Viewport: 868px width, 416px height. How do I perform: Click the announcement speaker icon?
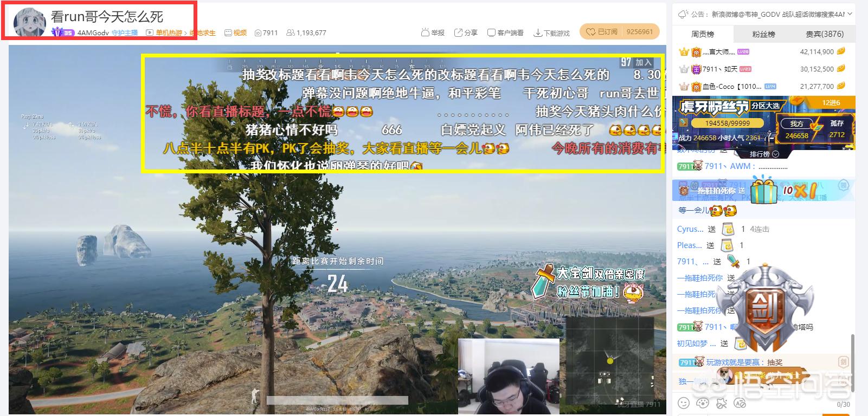tap(683, 14)
